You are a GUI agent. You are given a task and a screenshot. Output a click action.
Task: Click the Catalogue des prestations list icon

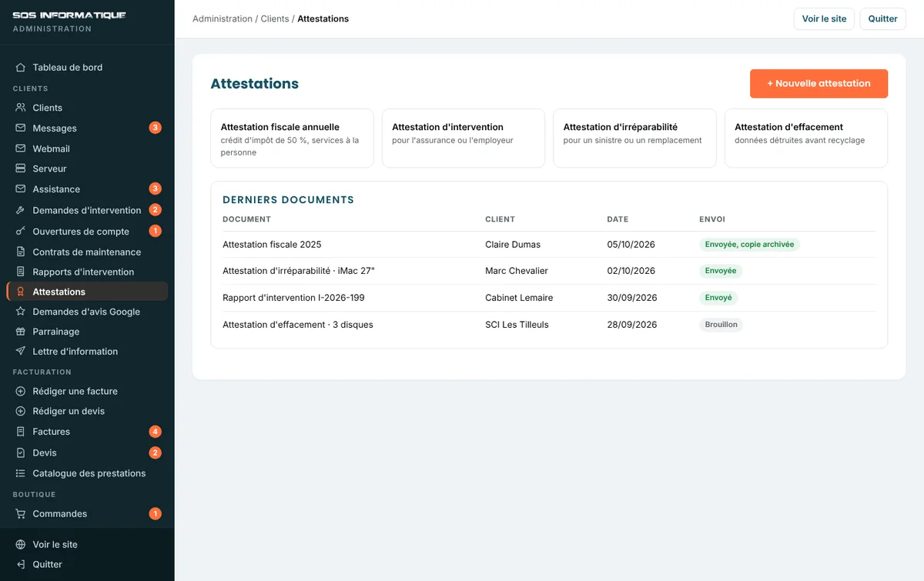point(21,473)
